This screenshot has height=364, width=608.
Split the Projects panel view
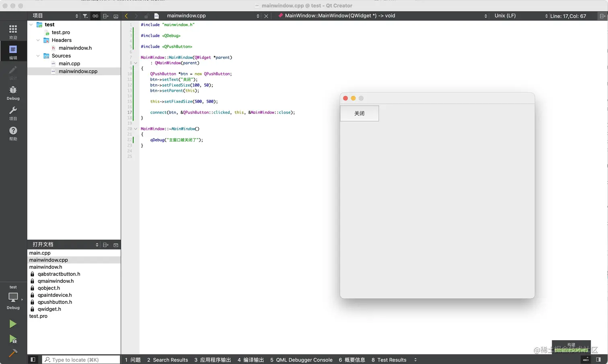[106, 16]
